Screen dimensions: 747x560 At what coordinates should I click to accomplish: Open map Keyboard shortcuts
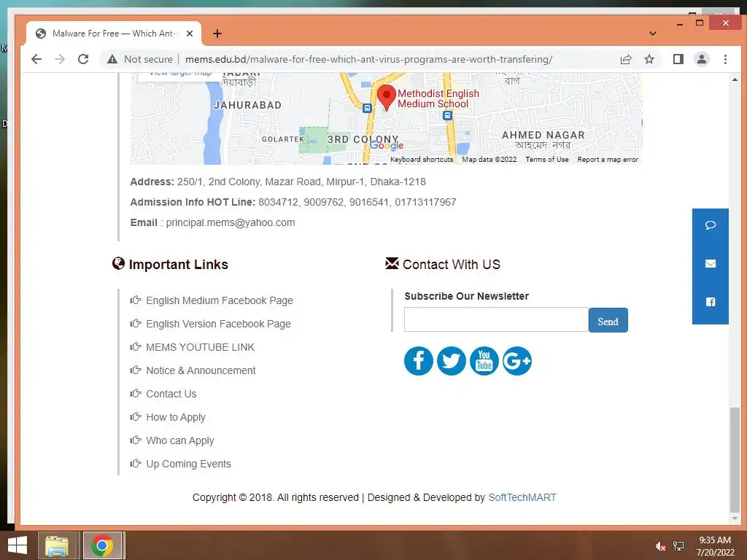coord(422,160)
